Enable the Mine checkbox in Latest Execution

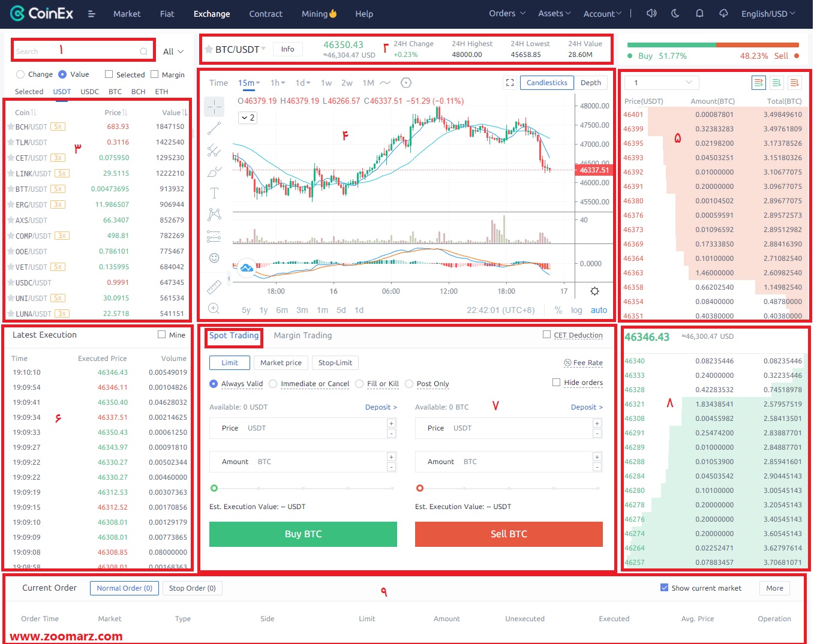click(x=161, y=335)
